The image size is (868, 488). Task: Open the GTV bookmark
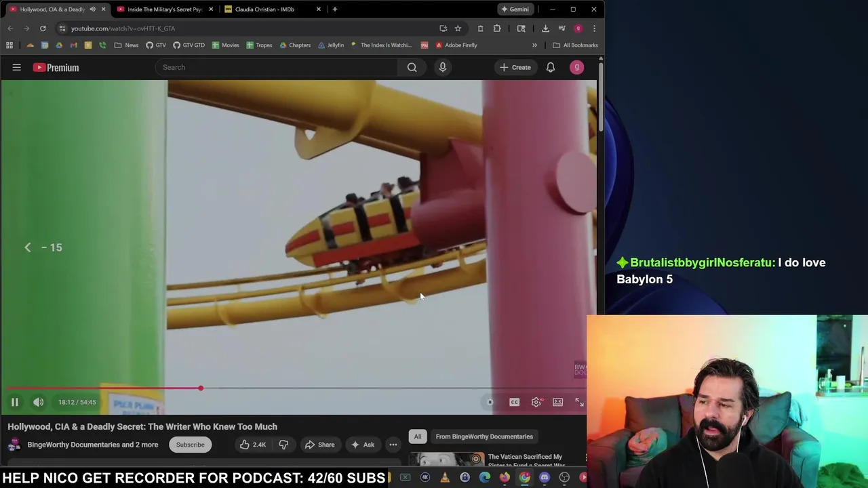tap(155, 45)
